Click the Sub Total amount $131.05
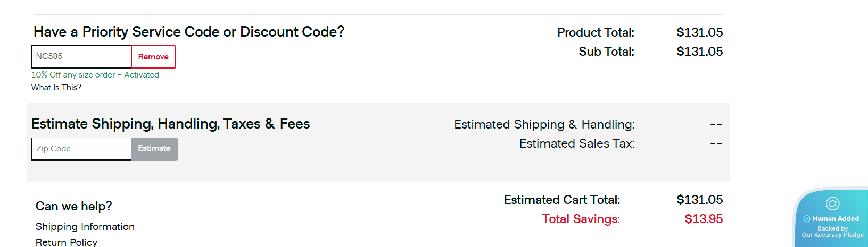Screen dimensions: 868x247 [699, 52]
